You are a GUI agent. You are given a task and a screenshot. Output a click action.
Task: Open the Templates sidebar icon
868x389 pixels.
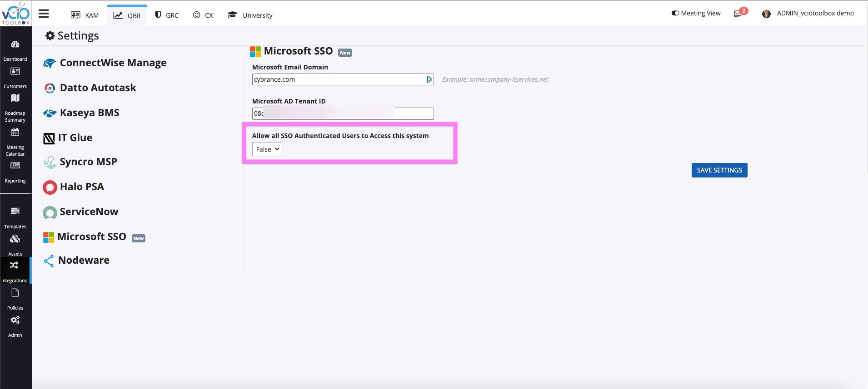(x=15, y=211)
